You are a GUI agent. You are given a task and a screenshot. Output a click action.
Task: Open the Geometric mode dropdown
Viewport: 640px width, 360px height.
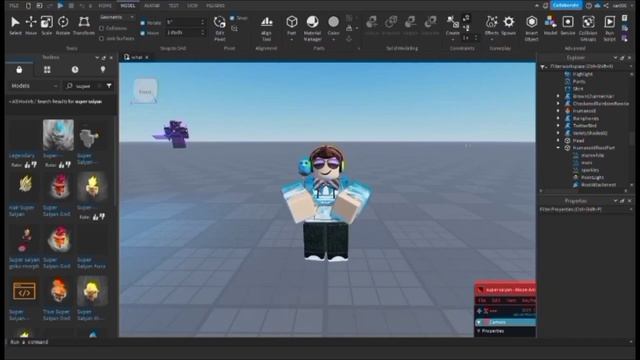pyautogui.click(x=117, y=18)
